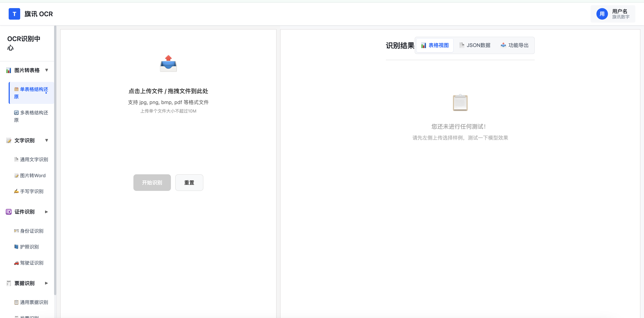Click the 文字识别 notepad icon
This screenshot has height=318, width=644.
[x=9, y=140]
